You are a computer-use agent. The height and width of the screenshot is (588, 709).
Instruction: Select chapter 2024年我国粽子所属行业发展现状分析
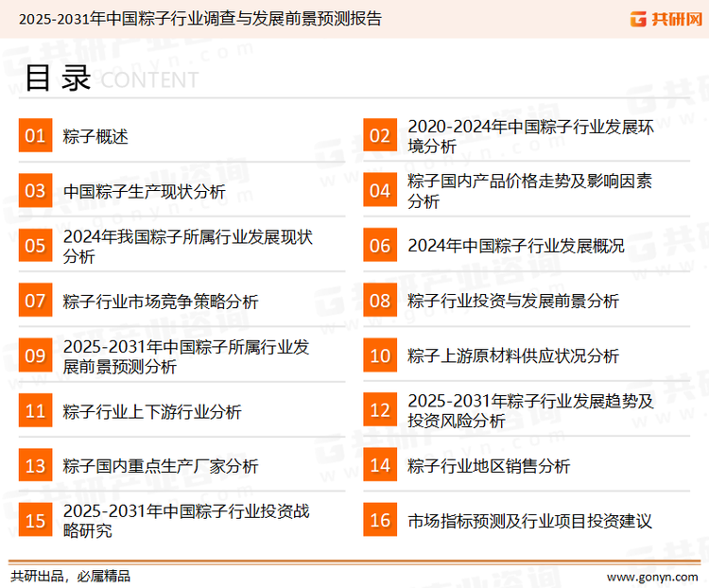pyautogui.click(x=188, y=246)
